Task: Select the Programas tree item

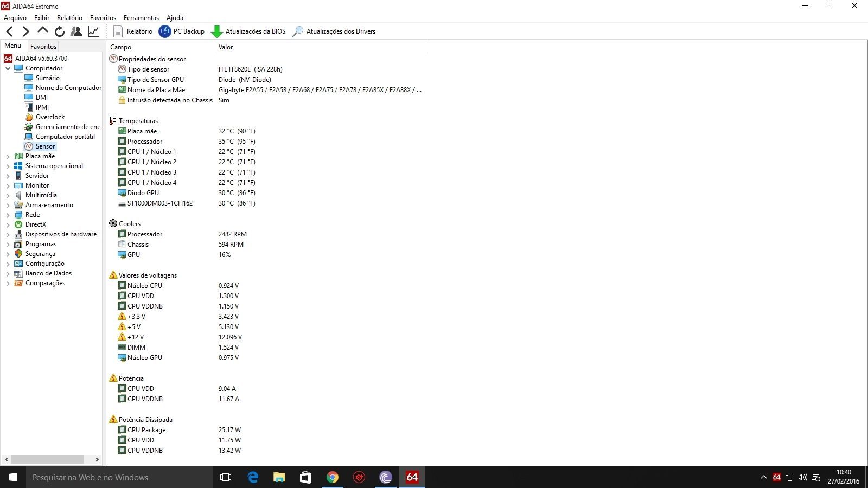Action: click(35, 244)
